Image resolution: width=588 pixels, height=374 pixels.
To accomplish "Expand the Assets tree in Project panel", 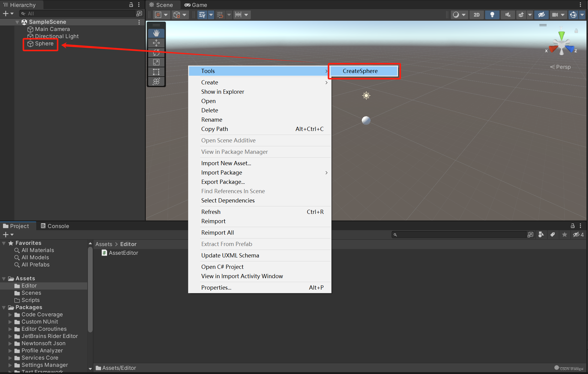I will (3, 278).
